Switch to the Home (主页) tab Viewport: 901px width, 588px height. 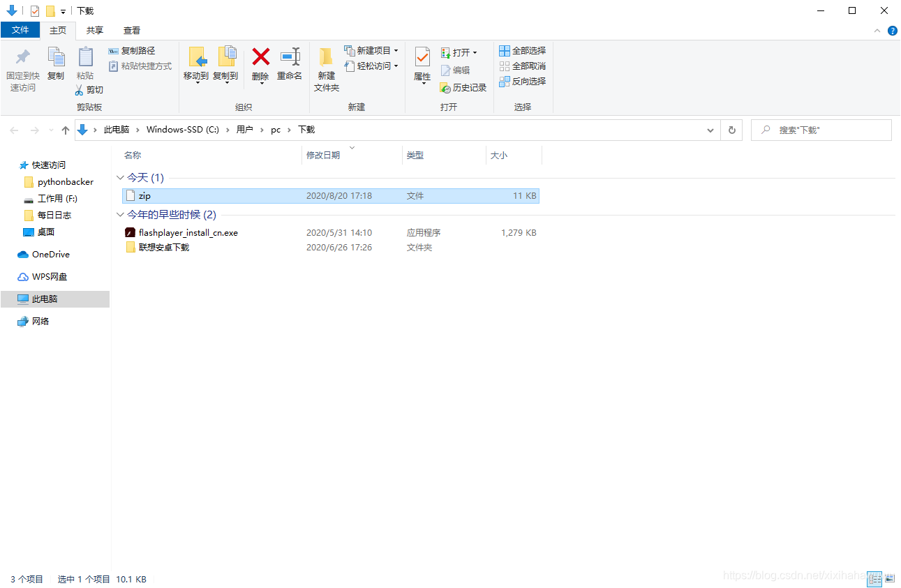point(58,31)
